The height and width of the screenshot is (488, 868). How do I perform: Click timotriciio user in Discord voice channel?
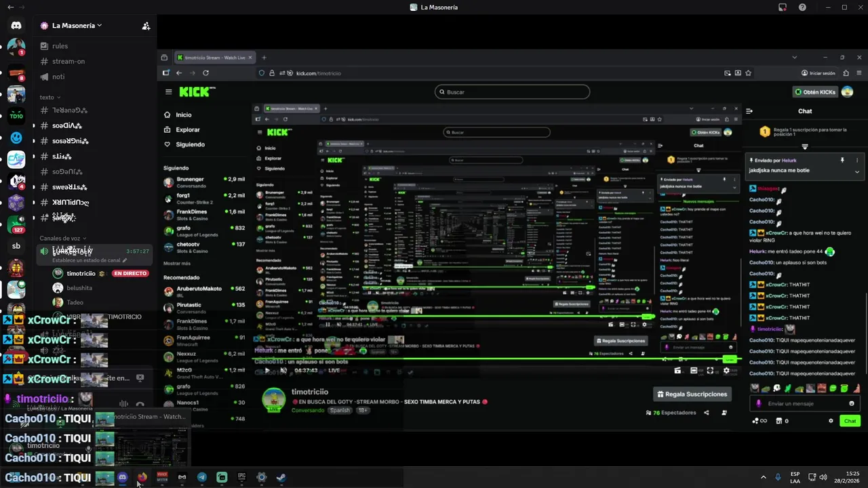pos(100,273)
